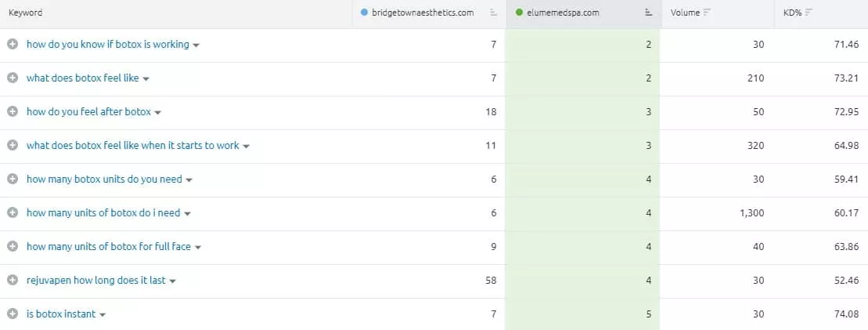
Task: Click the Keyword column header
Action: pos(26,13)
